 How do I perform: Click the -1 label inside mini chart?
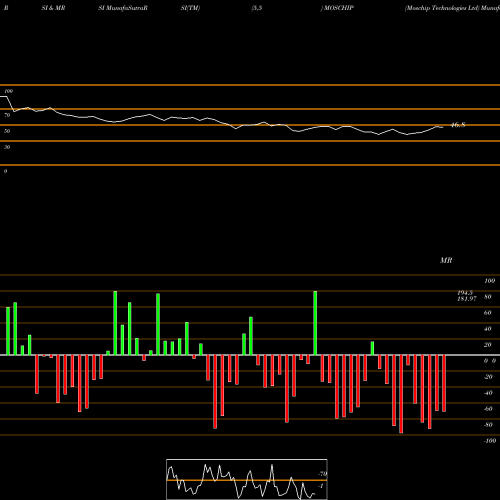coord(321,486)
